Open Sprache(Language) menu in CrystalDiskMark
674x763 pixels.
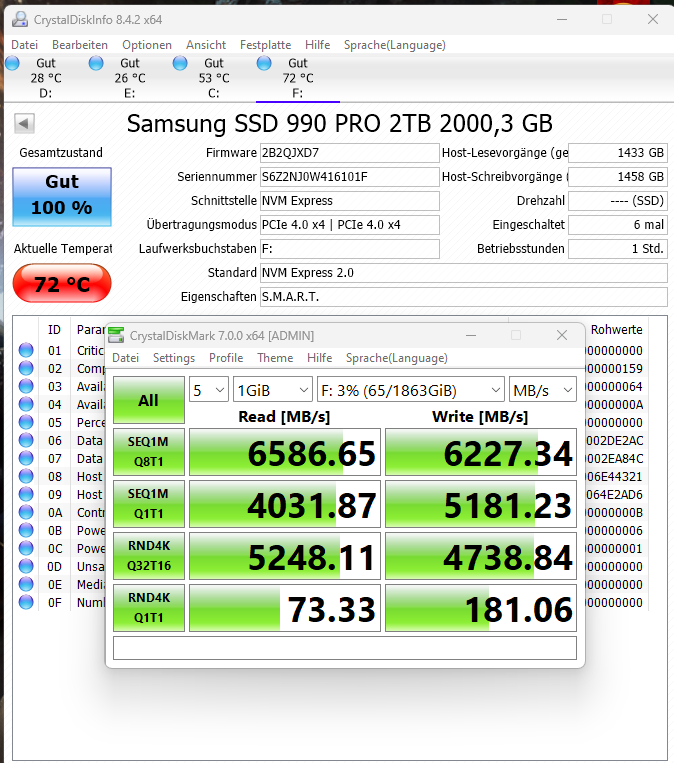click(x=397, y=358)
